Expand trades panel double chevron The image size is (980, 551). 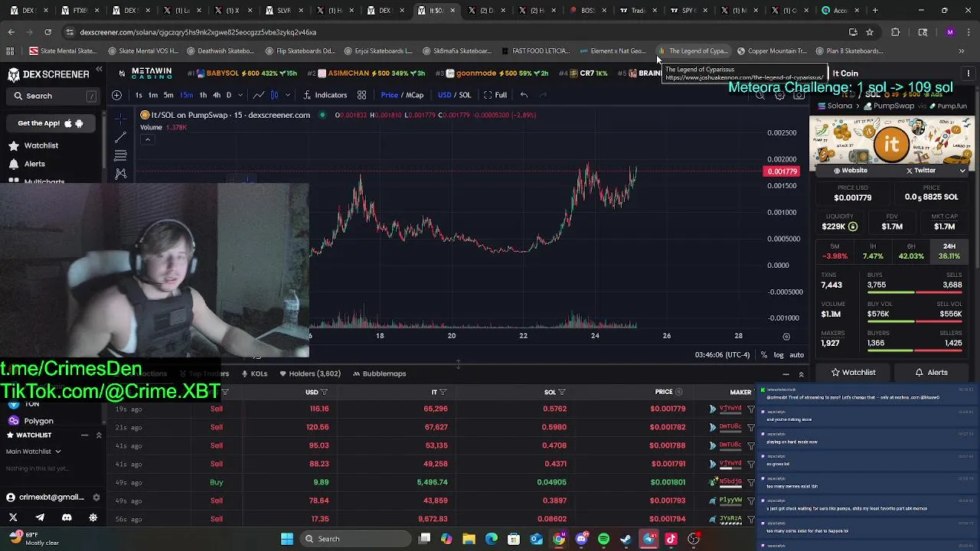801,374
